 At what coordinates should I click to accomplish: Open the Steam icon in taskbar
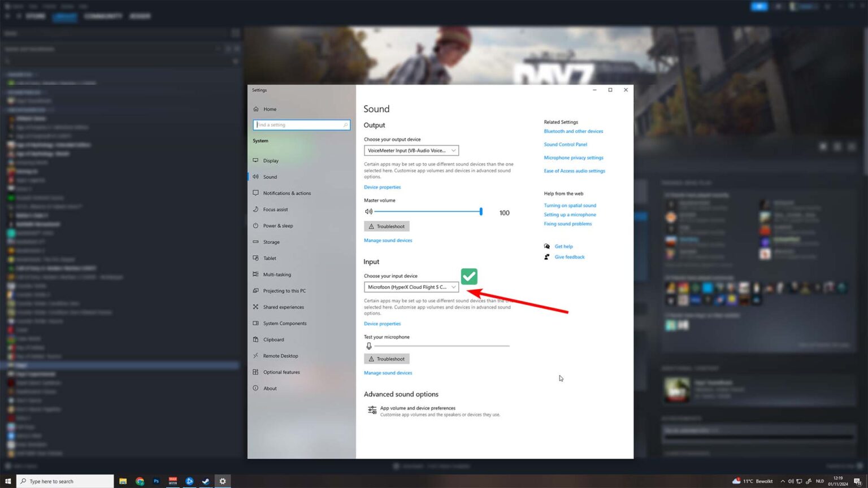206,481
